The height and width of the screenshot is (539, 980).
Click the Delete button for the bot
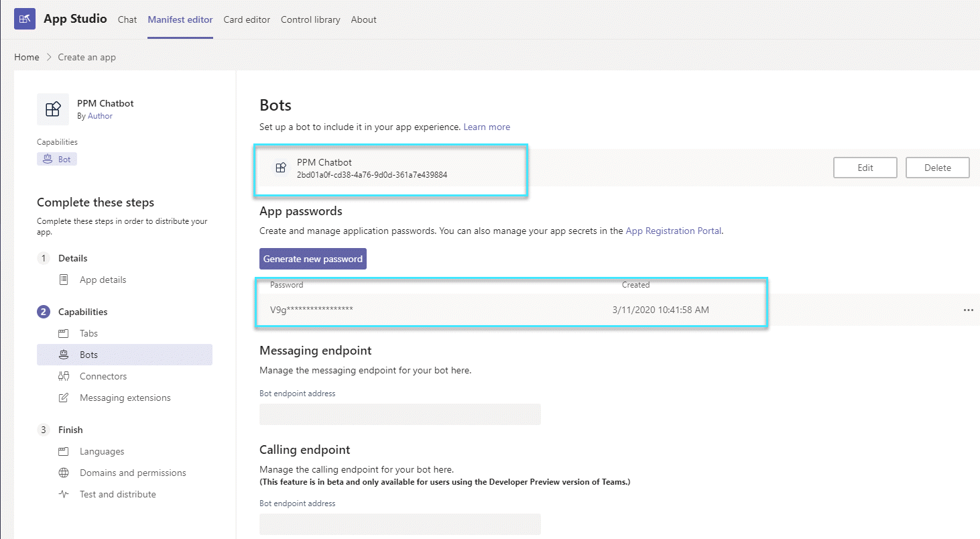click(x=938, y=168)
